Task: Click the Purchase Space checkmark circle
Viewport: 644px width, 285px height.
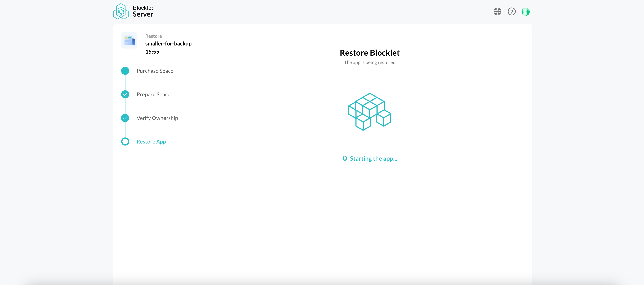Action: point(125,71)
